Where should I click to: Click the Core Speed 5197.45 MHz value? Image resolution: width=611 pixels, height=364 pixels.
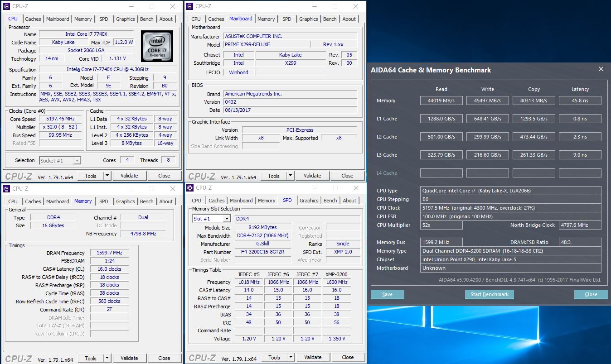coord(60,119)
